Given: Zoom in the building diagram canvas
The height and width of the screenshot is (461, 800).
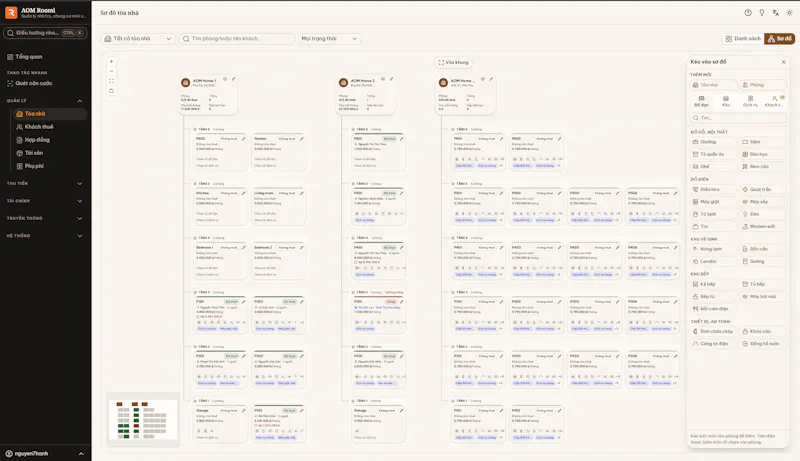Looking at the screenshot, I should pos(111,61).
